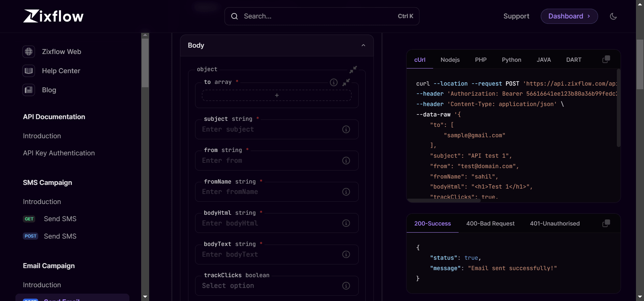
Task: Collapse the 'to' array block
Action: pyautogui.click(x=346, y=82)
